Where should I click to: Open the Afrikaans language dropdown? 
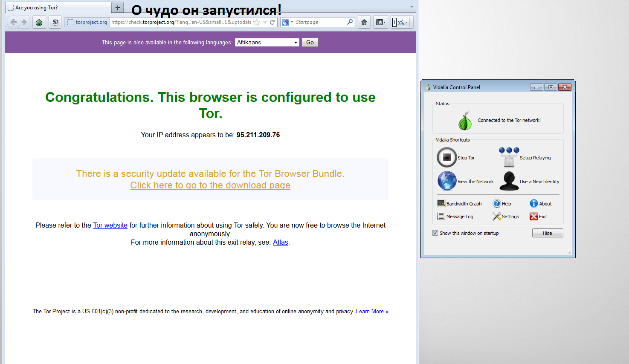coord(267,42)
